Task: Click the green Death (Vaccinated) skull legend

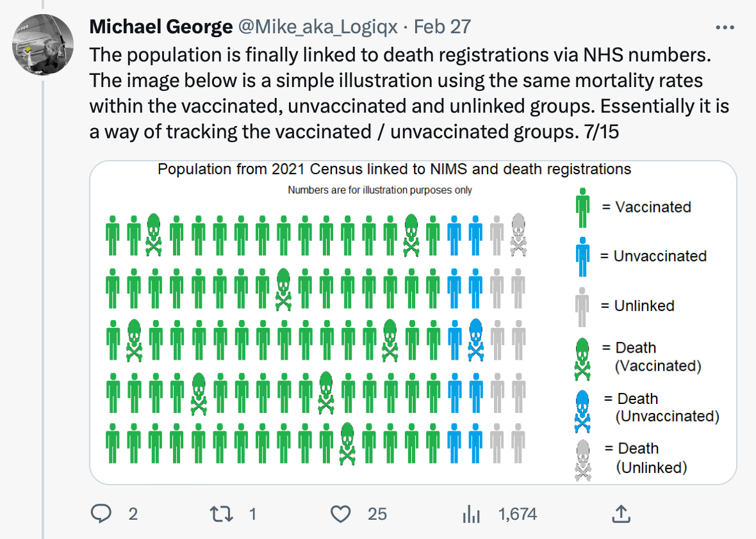Action: 582,359
